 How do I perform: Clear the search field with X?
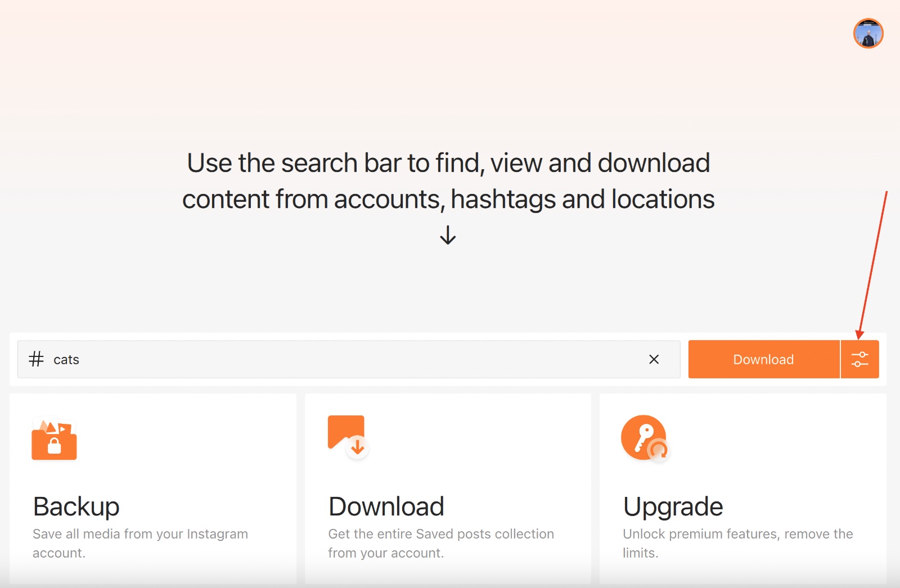pos(654,359)
